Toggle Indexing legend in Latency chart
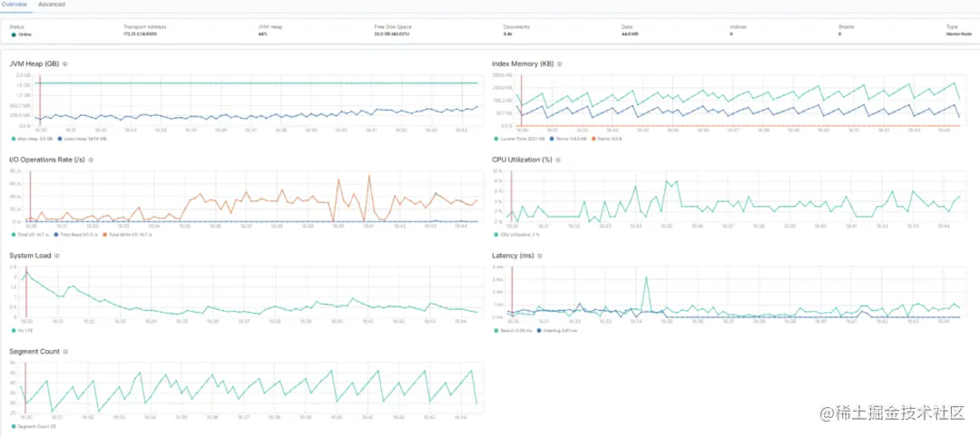Image resolution: width=980 pixels, height=437 pixels. (556, 330)
